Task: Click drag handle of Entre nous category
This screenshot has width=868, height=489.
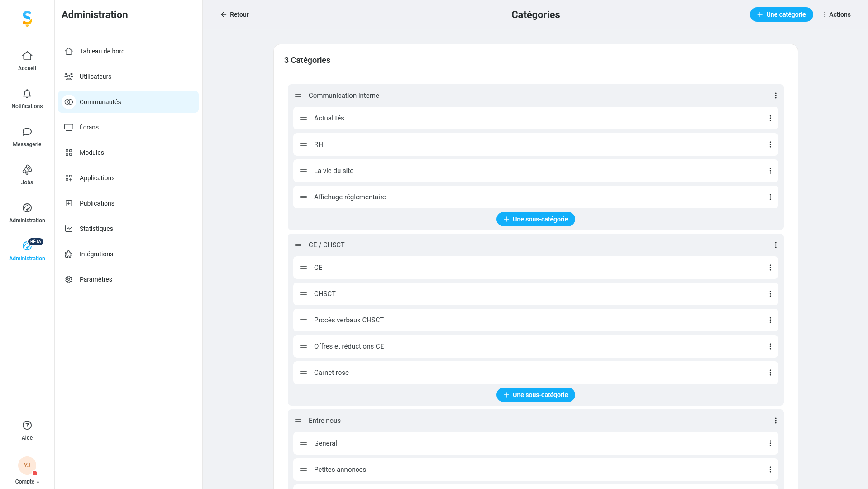Action: pos(298,421)
